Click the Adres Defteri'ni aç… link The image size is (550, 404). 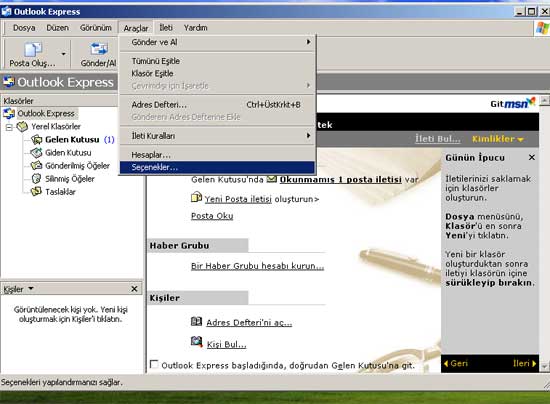[x=249, y=323]
